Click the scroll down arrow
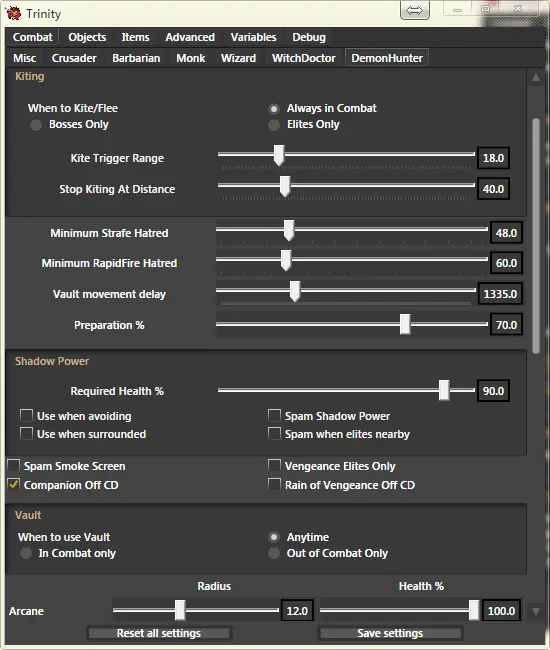550x650 pixels. tap(536, 611)
